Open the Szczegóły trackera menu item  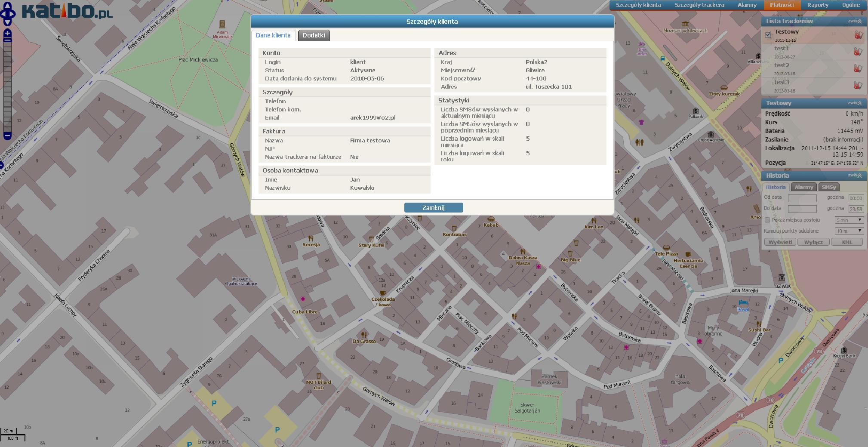[x=699, y=5]
